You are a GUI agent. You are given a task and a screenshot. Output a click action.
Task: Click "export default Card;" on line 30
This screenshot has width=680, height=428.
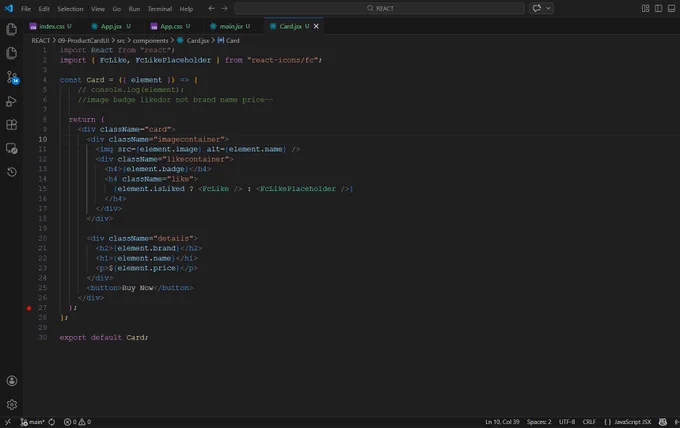[104, 337]
